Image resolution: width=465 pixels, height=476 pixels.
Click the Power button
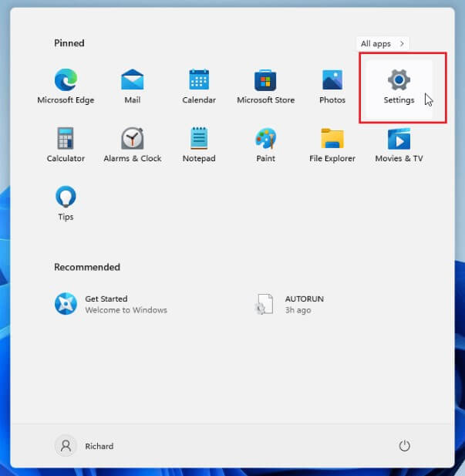click(x=404, y=446)
